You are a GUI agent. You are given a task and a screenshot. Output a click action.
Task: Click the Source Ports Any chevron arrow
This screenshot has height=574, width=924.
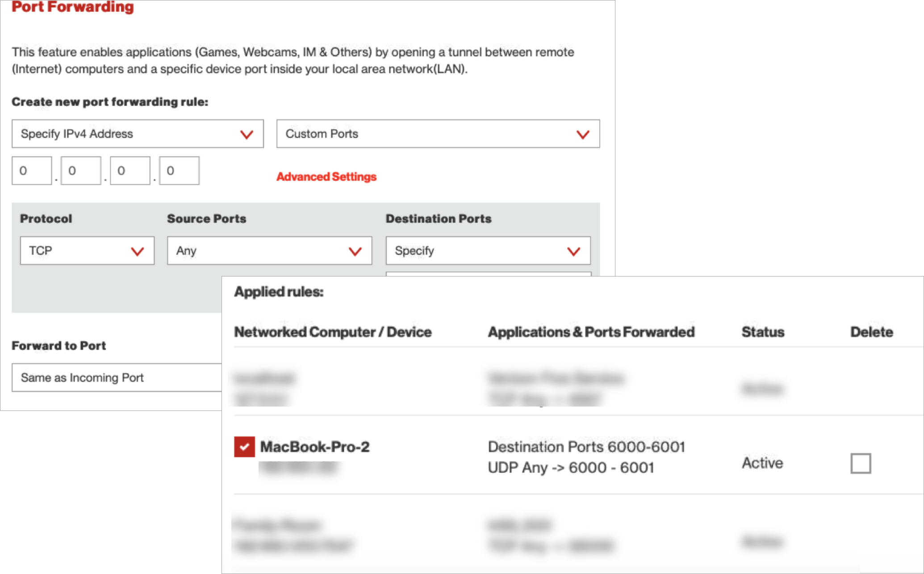[355, 251]
